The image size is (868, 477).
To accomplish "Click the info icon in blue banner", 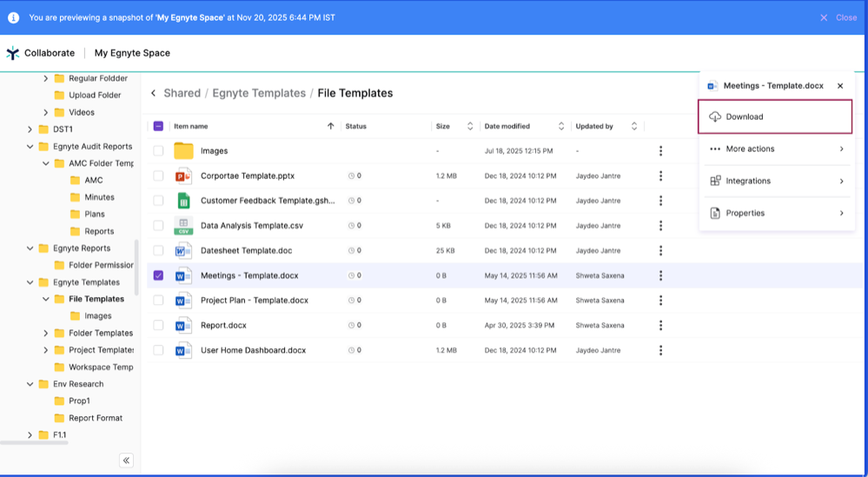I will point(13,17).
